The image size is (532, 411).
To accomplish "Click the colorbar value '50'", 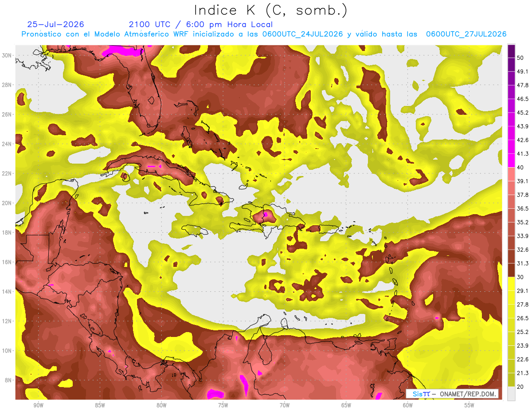I will 520,58.
